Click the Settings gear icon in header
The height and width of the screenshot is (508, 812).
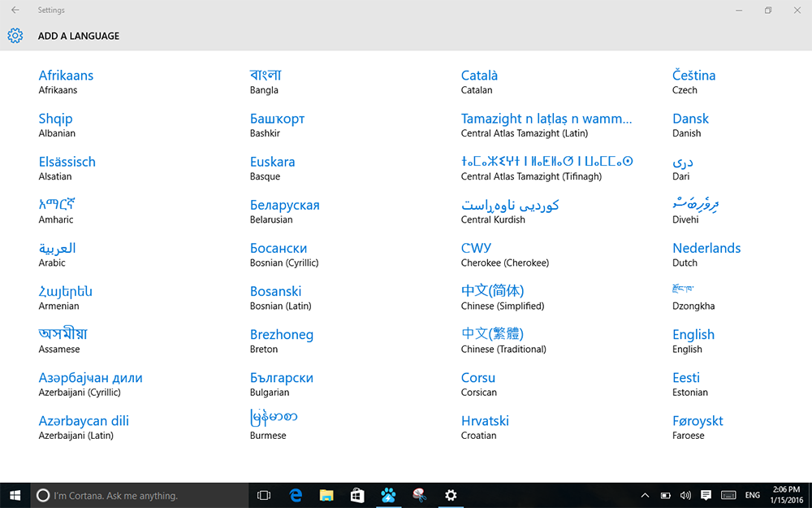click(x=15, y=36)
